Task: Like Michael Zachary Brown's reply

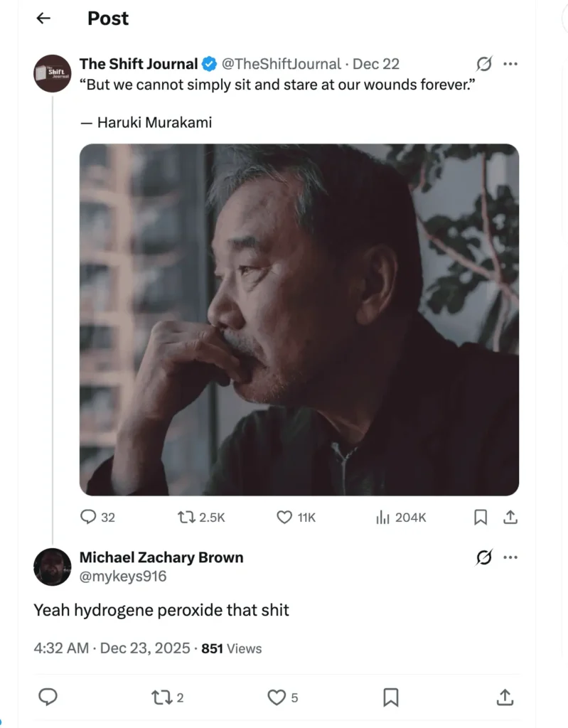Action: point(276,697)
